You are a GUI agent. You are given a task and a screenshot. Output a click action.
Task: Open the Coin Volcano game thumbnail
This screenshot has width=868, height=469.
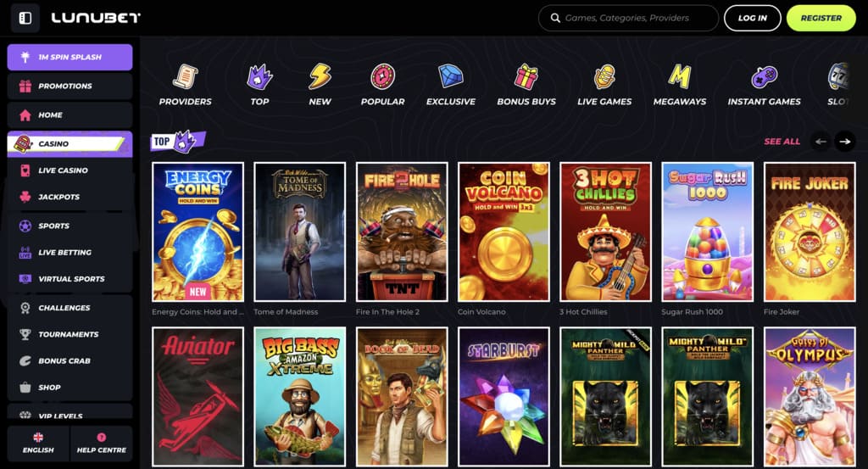[x=504, y=232]
